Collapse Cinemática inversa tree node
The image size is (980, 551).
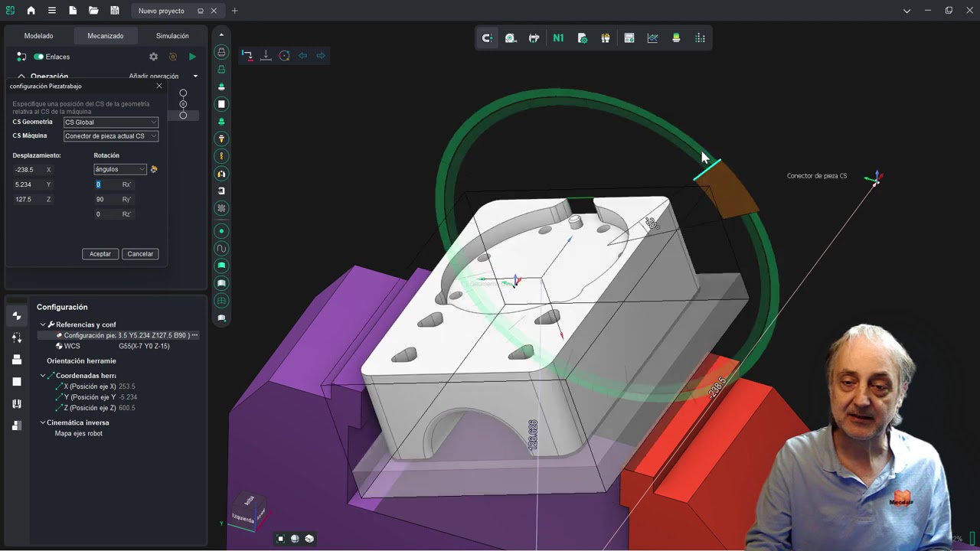coord(43,422)
